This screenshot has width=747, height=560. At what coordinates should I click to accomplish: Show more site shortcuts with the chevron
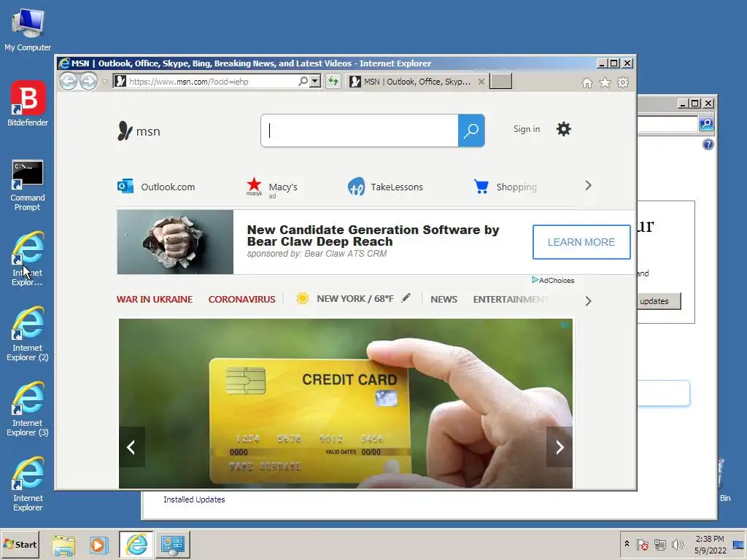coord(589,186)
